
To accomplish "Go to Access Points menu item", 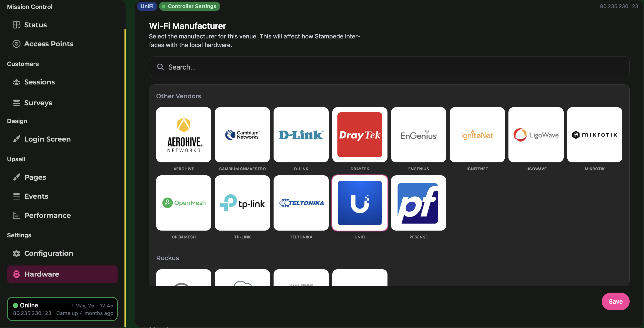I will pyautogui.click(x=49, y=44).
